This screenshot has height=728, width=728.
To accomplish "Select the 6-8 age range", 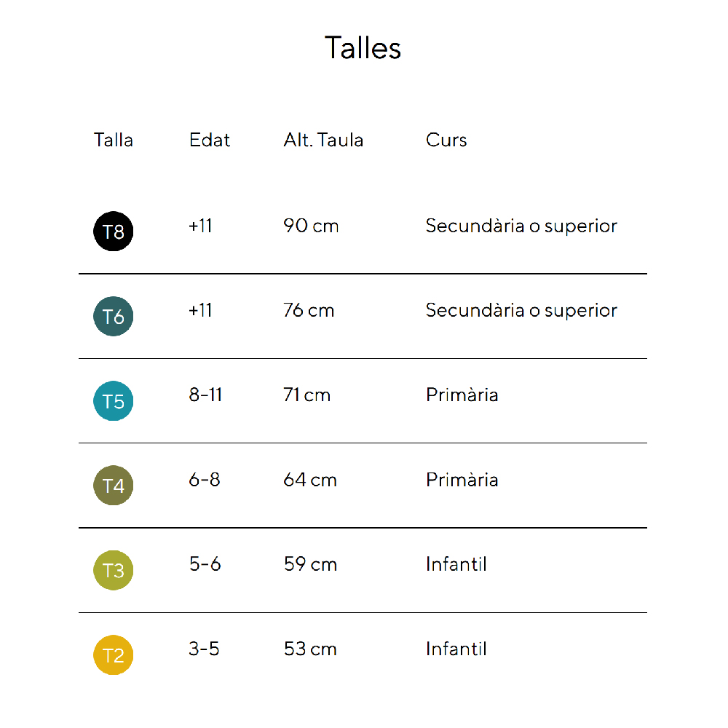I will (205, 480).
